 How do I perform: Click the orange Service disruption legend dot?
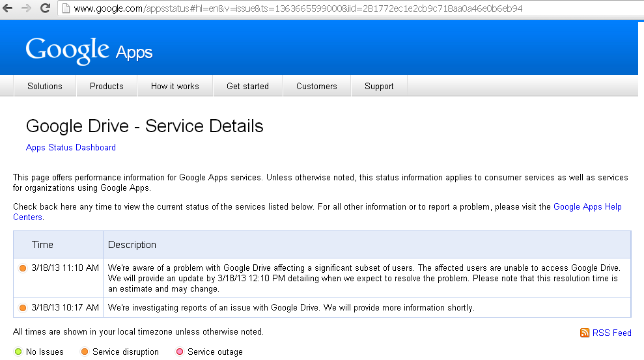coord(85,352)
